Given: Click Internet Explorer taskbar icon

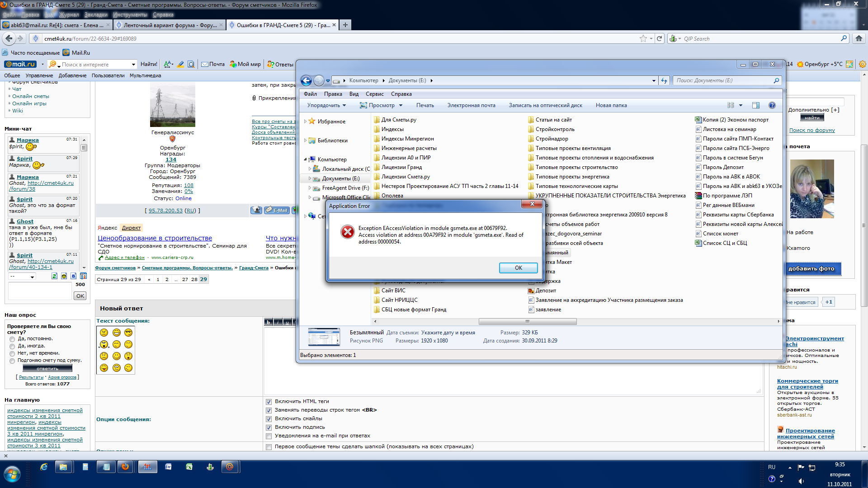Looking at the screenshot, I should click(x=44, y=467).
